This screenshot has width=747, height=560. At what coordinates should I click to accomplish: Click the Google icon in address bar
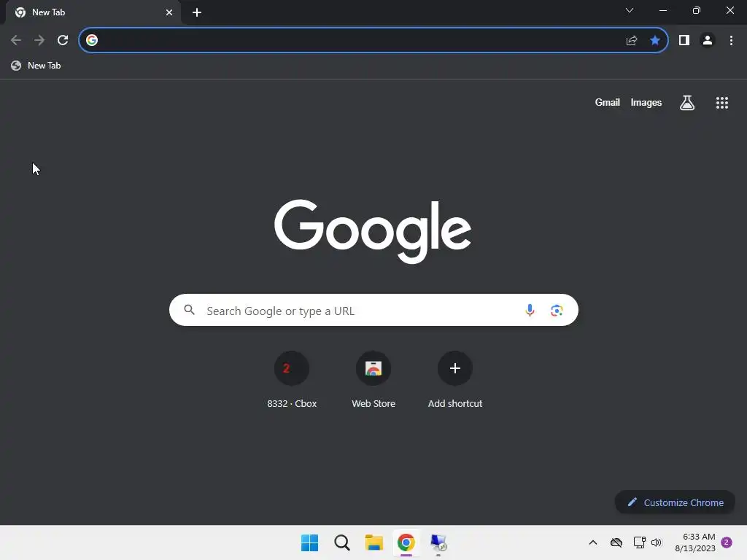click(92, 40)
